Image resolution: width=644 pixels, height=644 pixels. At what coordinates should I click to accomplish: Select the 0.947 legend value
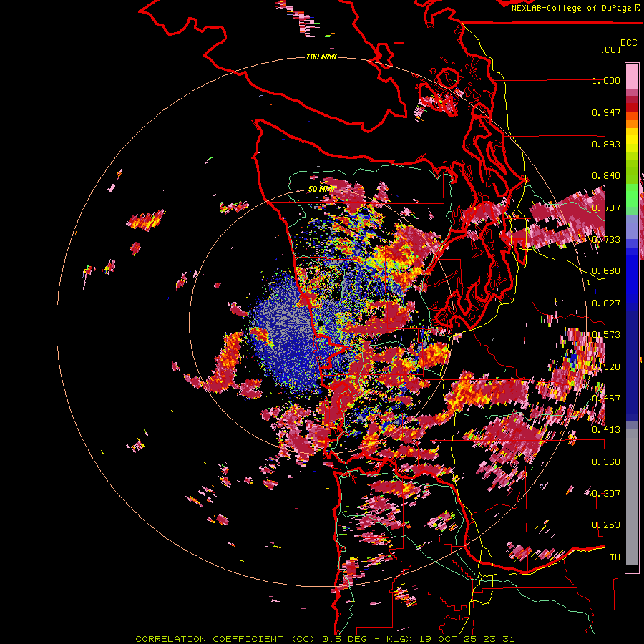coord(606,112)
